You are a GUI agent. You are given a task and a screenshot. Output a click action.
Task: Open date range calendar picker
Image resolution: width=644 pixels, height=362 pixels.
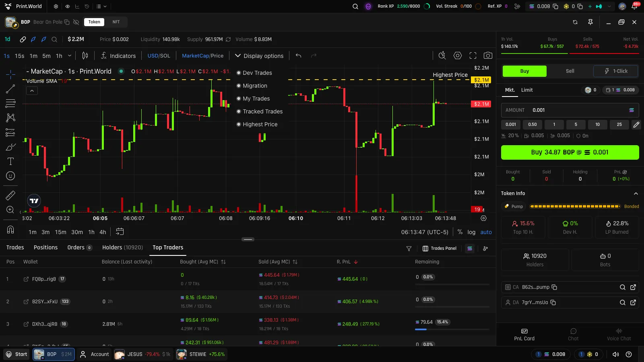tap(120, 232)
